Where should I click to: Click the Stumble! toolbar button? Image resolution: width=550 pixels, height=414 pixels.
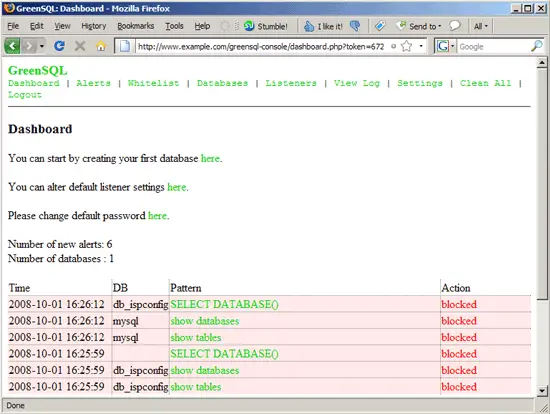click(x=266, y=26)
